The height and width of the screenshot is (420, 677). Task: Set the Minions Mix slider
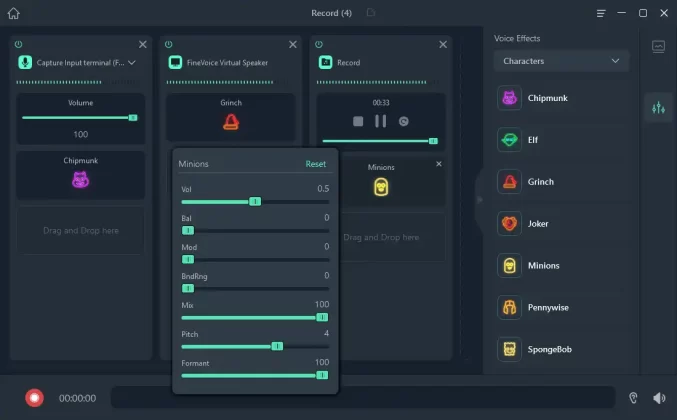point(255,317)
